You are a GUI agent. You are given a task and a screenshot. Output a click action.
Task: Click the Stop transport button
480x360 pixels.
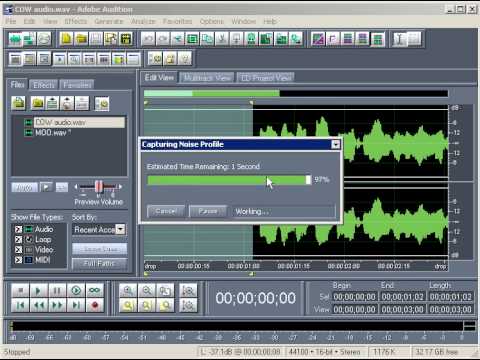tap(20, 291)
